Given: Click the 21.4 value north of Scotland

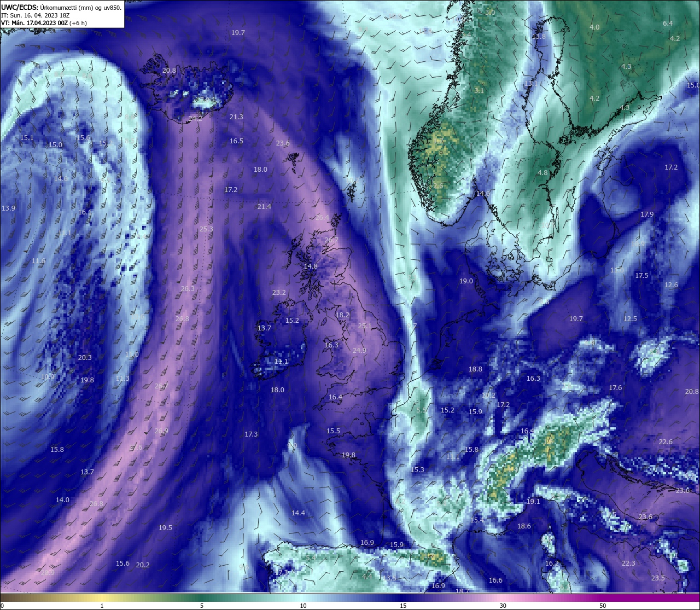Looking at the screenshot, I should pos(264,207).
